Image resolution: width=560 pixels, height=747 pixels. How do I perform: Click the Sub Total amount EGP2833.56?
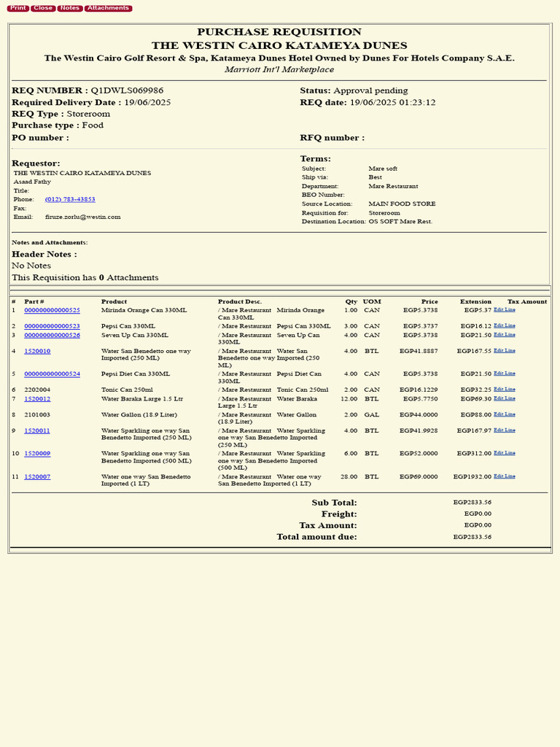[x=472, y=502]
